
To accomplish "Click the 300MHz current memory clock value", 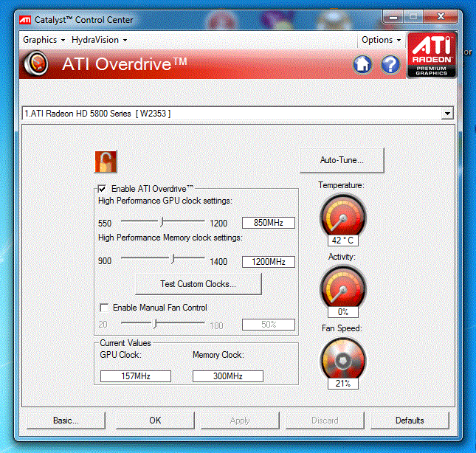I will coord(228,376).
